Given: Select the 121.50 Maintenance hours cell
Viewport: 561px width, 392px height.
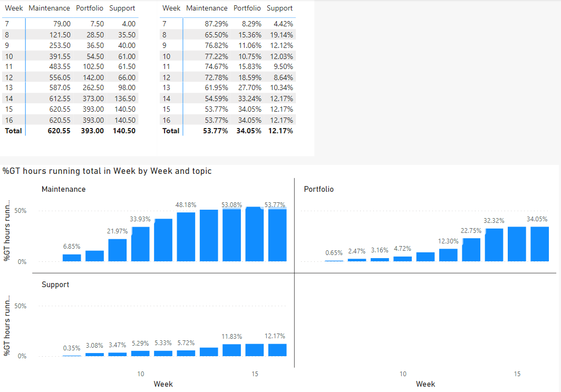Looking at the screenshot, I should tap(60, 35).
